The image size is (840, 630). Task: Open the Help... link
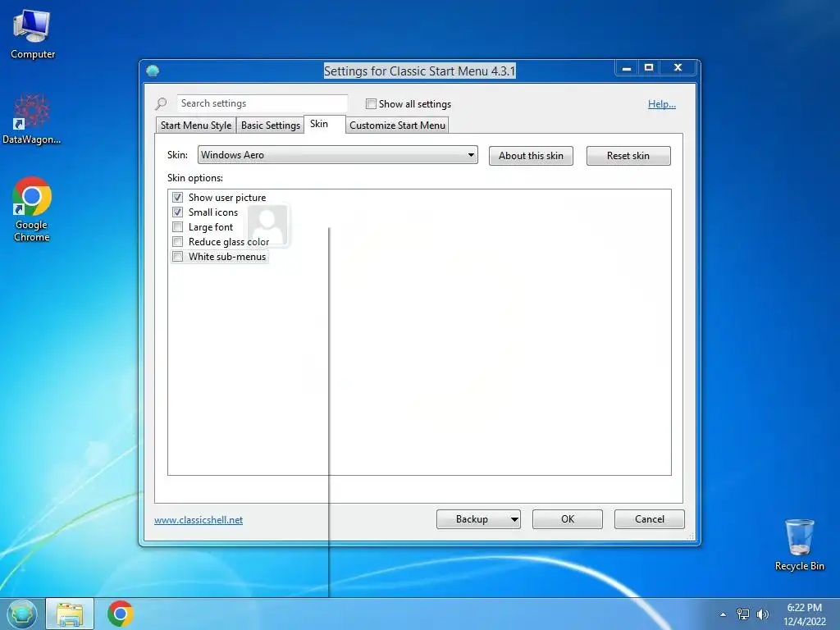[x=662, y=104]
